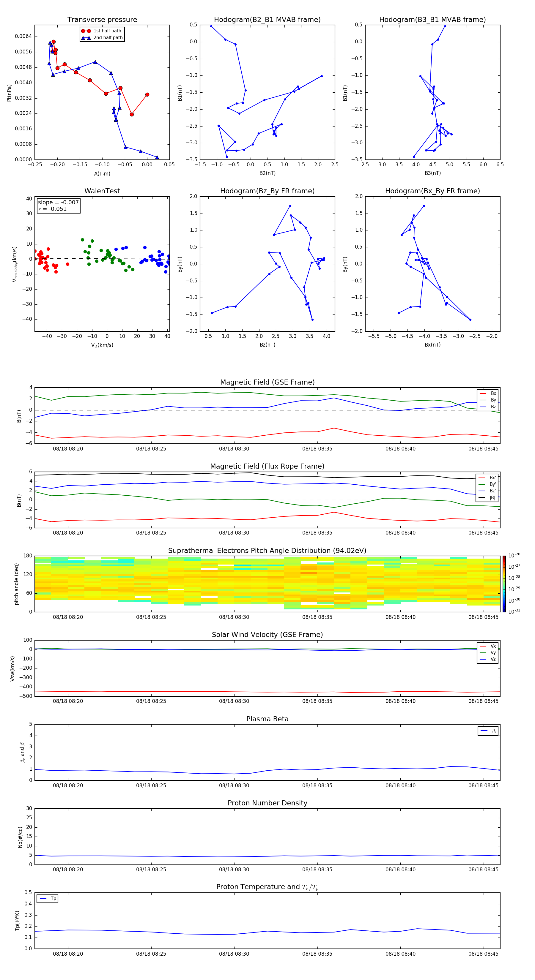The height and width of the screenshot is (980, 535).
Task: Click 'Magnetic Field (GSE Frame)' title
Action: (267, 382)
